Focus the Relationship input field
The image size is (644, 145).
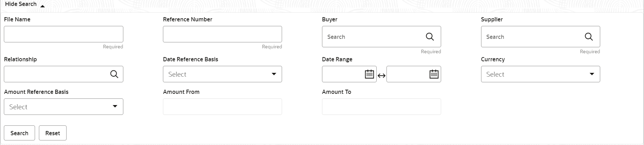pyautogui.click(x=56, y=74)
